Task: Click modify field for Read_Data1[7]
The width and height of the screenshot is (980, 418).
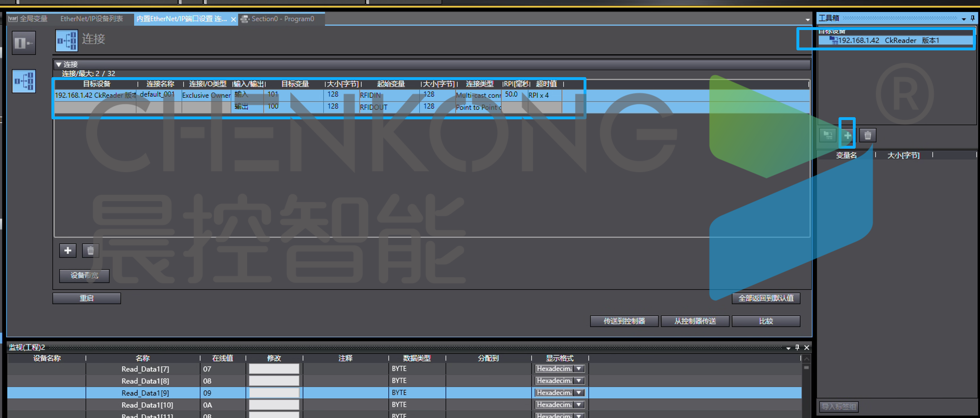Action: [x=274, y=368]
